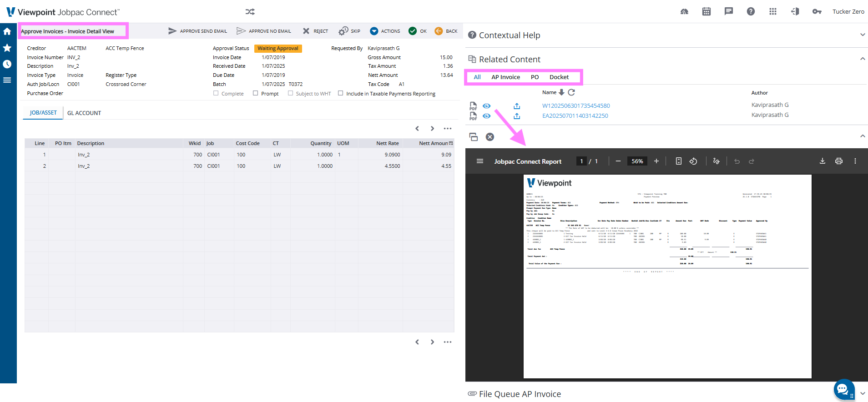Collapse the Related Content section
This screenshot has width=868, height=402.
pos(863,59)
